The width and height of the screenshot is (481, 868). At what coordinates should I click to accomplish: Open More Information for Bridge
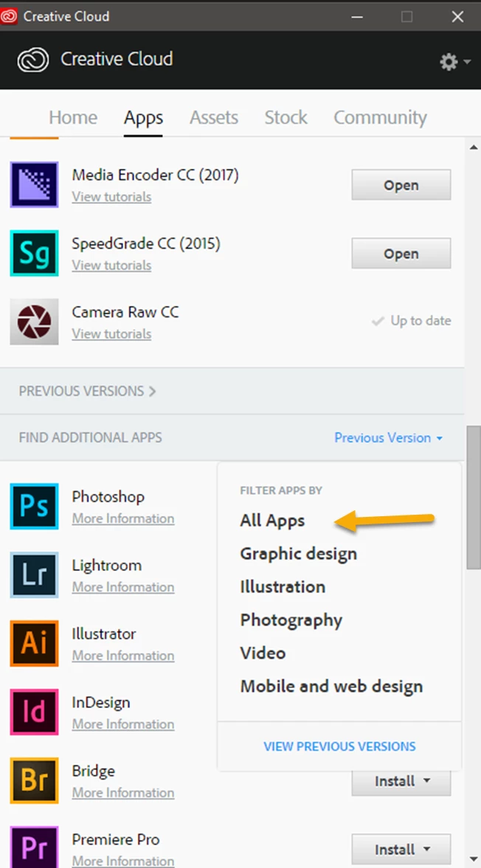[x=123, y=794]
